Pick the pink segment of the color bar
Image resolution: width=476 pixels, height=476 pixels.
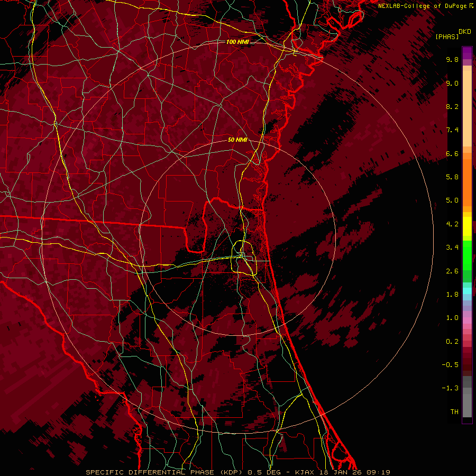pos(467,321)
